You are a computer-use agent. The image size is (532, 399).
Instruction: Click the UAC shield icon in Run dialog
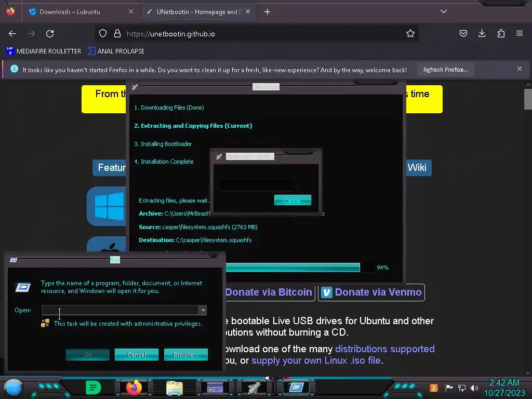[x=45, y=323]
